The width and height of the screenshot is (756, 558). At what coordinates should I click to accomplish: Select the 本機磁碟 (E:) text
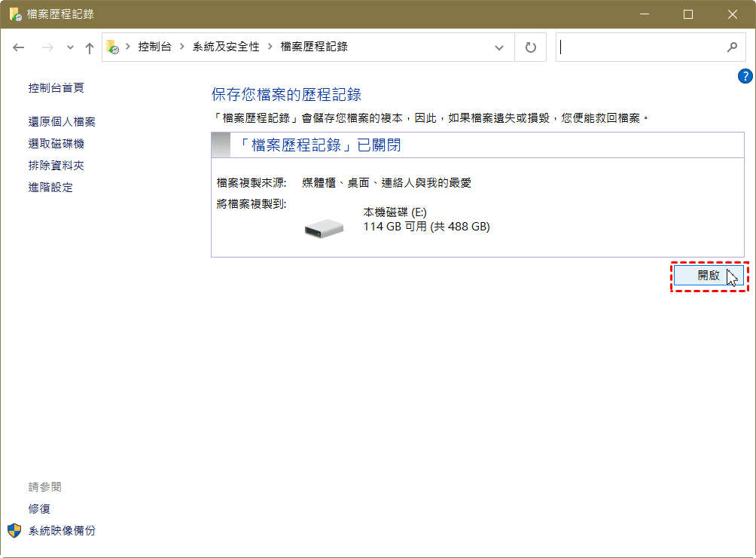(x=395, y=212)
